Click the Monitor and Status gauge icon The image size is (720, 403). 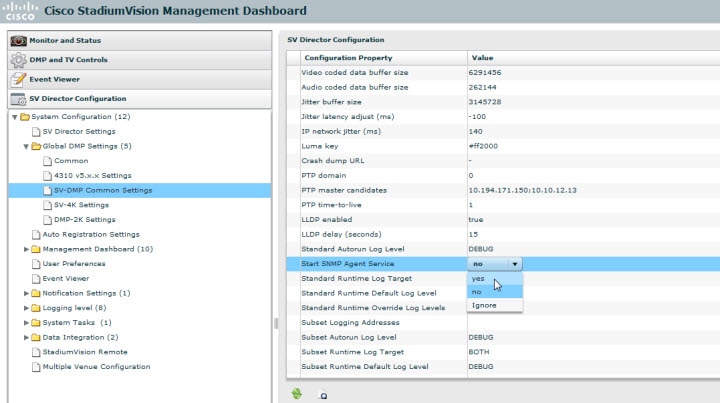pyautogui.click(x=18, y=41)
